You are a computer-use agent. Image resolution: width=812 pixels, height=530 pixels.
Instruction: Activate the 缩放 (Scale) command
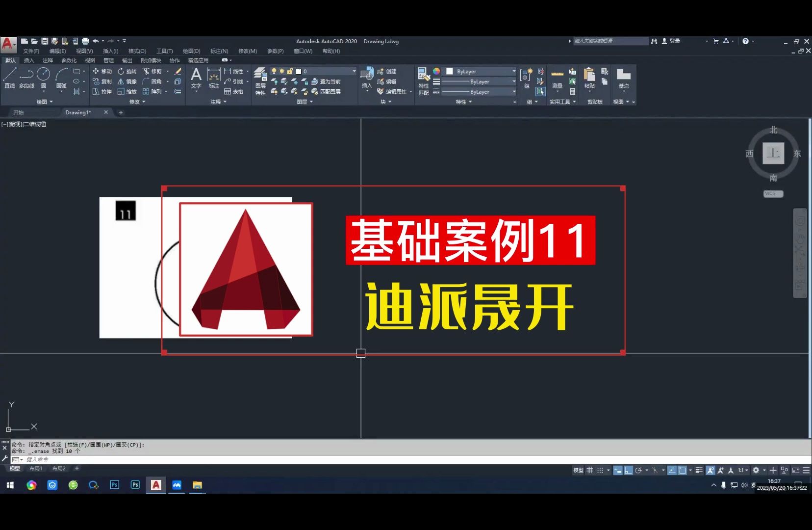pyautogui.click(x=127, y=92)
